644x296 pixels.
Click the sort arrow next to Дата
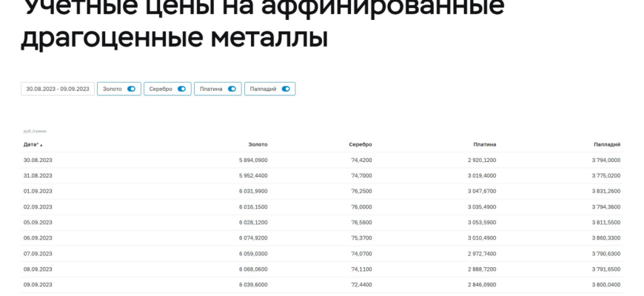click(41, 145)
